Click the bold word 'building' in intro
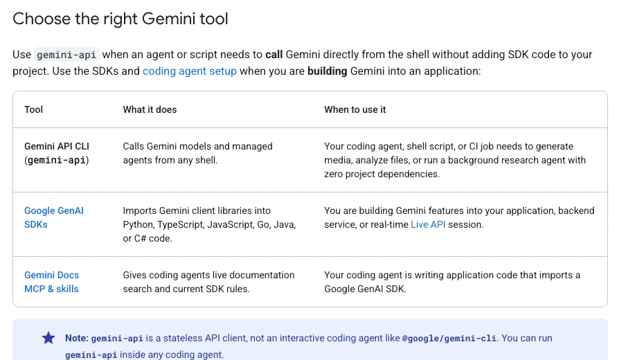 [328, 71]
